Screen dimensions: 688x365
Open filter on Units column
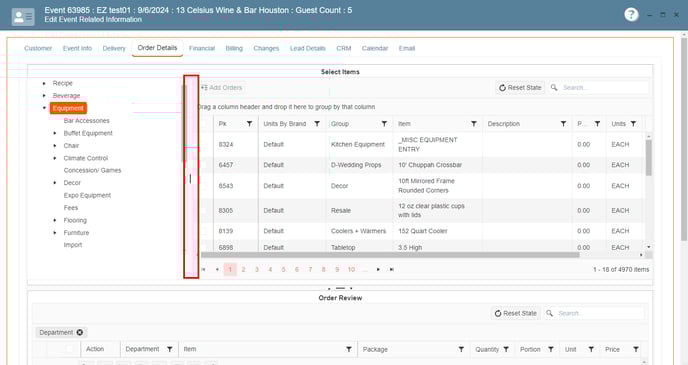[633, 124]
